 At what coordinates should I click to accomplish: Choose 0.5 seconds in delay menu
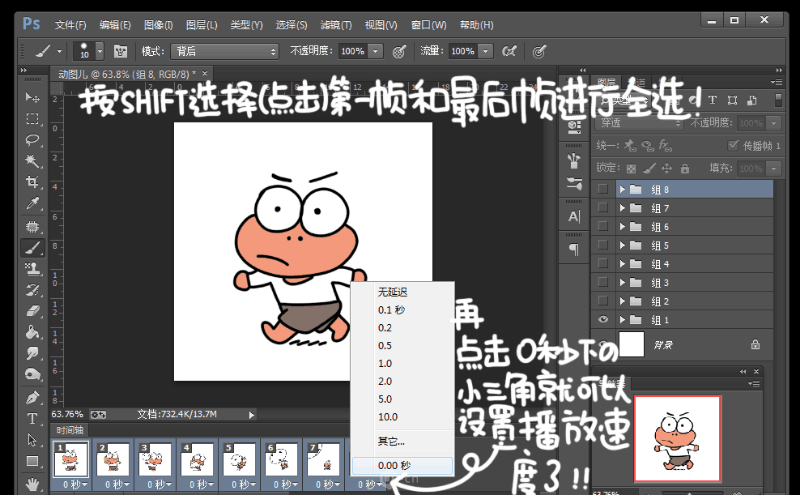pyautogui.click(x=385, y=346)
